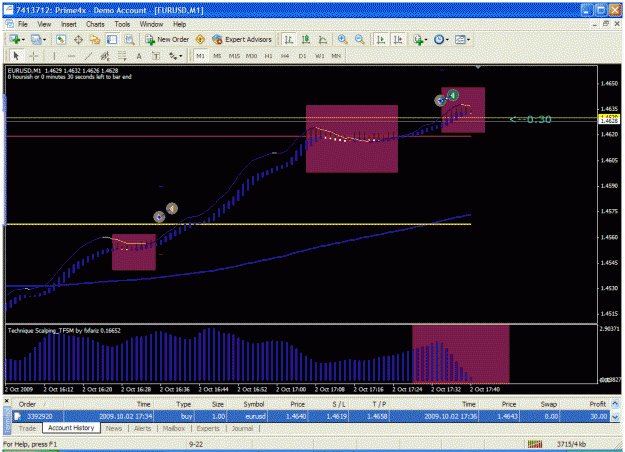Open the New Chart icon

pyautogui.click(x=15, y=39)
